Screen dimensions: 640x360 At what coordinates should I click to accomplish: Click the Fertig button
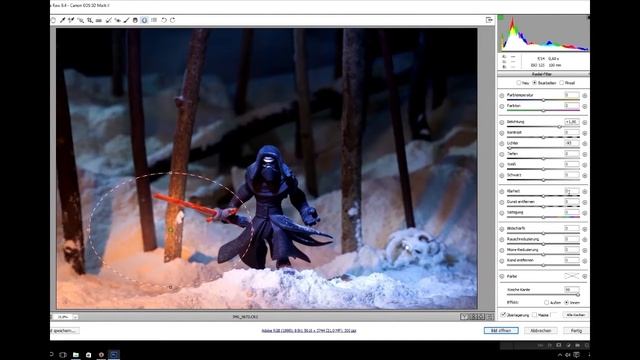point(576,331)
